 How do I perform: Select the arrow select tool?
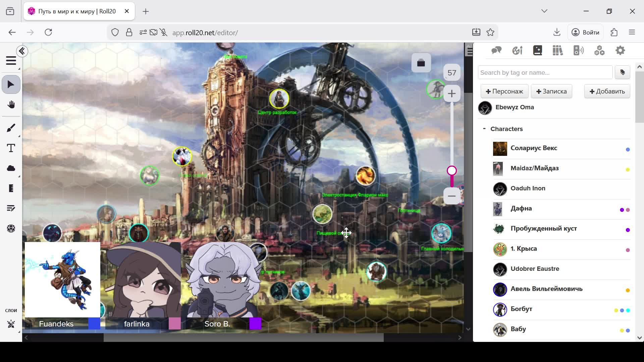click(11, 84)
